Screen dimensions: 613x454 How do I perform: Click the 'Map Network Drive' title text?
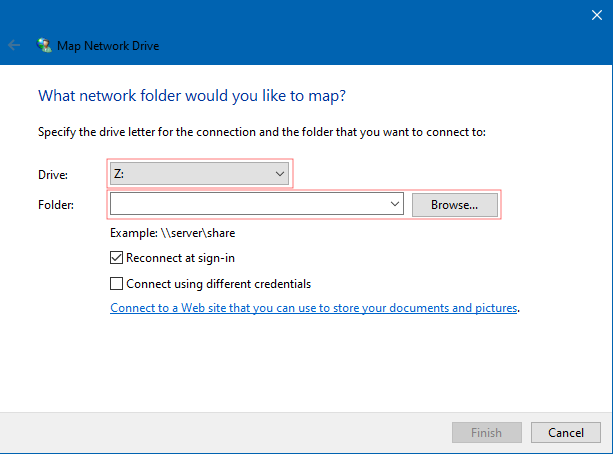110,45
